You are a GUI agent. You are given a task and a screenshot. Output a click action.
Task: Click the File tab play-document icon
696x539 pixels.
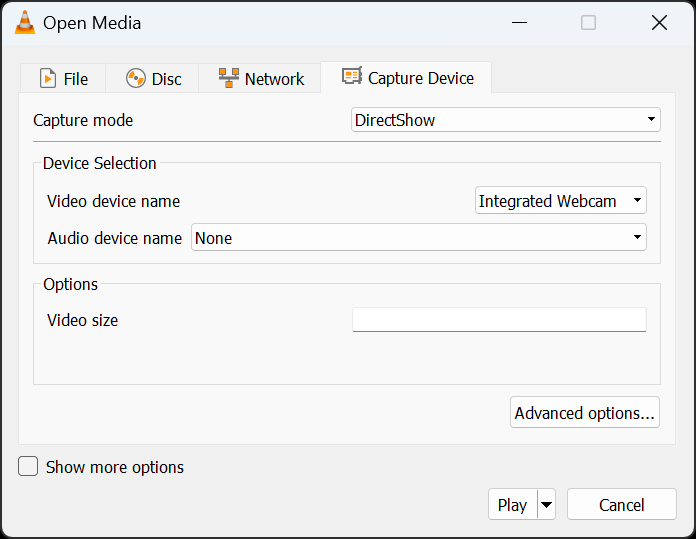[48, 79]
